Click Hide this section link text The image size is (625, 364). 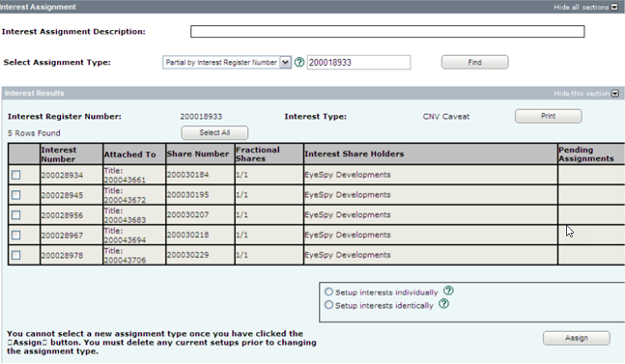point(582,94)
